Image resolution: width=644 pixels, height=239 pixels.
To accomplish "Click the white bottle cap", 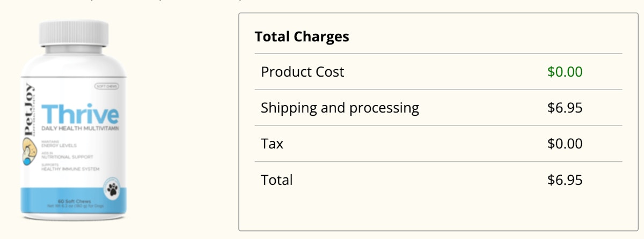I will [x=74, y=32].
